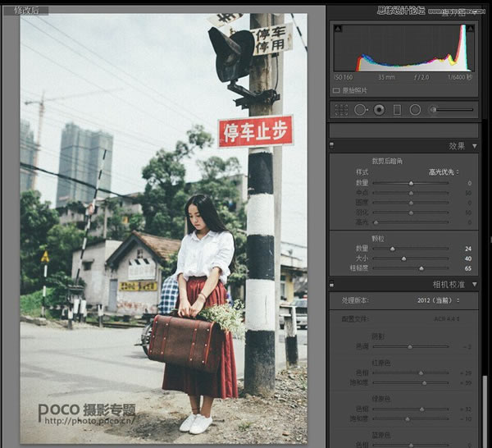Image resolution: width=492 pixels, height=448 pixels.
Task: Click the 1/6400 shutter speed readout
Action: pos(460,77)
